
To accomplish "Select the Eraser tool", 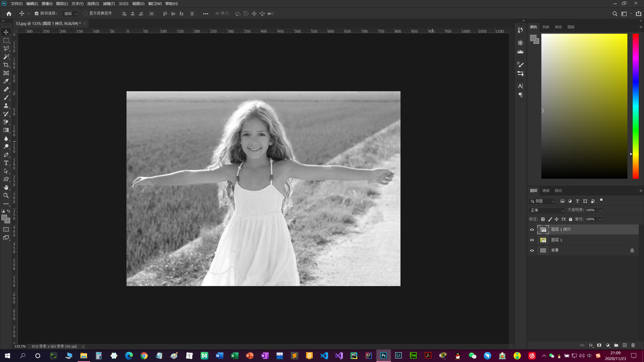I will (x=6, y=122).
